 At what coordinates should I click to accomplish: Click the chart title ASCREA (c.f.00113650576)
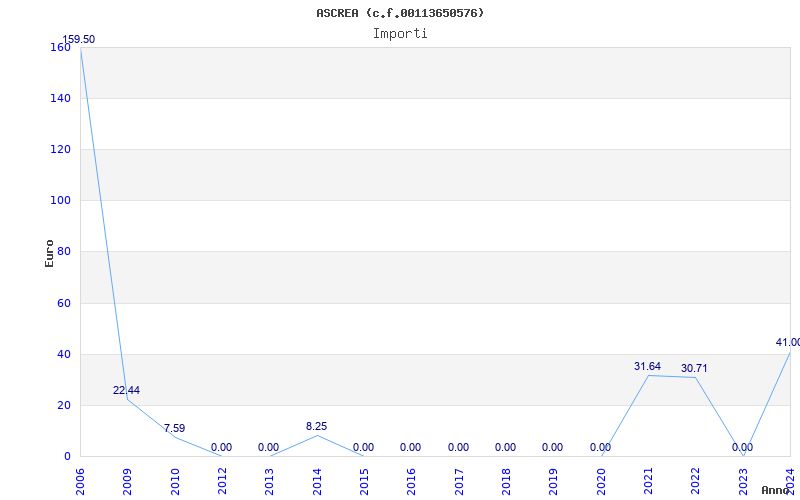tap(400, 13)
